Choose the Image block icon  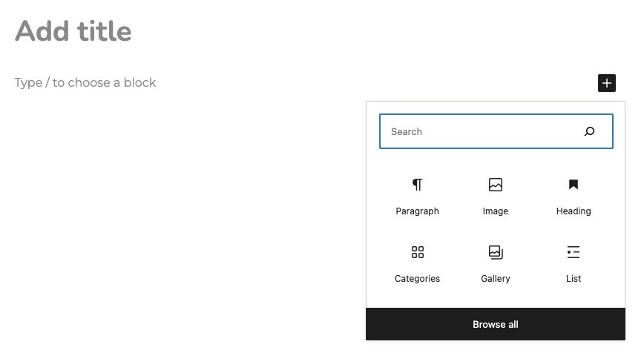[x=496, y=185]
